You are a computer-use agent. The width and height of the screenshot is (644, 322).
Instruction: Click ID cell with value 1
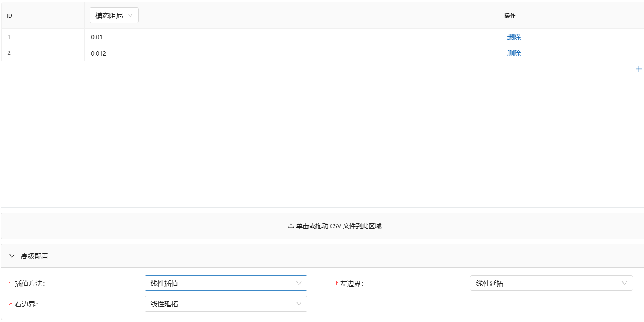click(43, 37)
